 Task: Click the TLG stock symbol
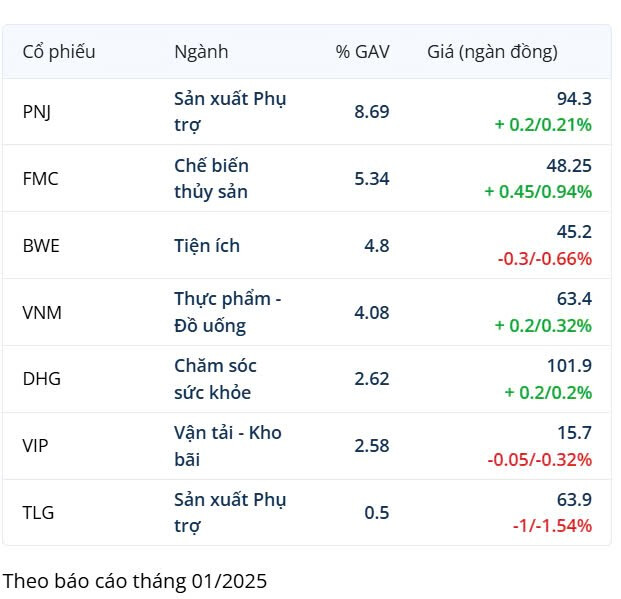[38, 513]
